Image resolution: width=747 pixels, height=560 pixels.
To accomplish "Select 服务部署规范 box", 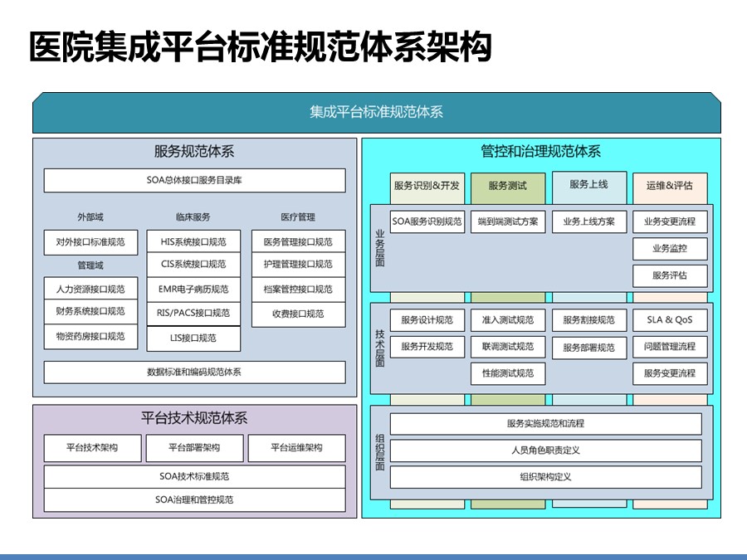I will click(x=588, y=348).
